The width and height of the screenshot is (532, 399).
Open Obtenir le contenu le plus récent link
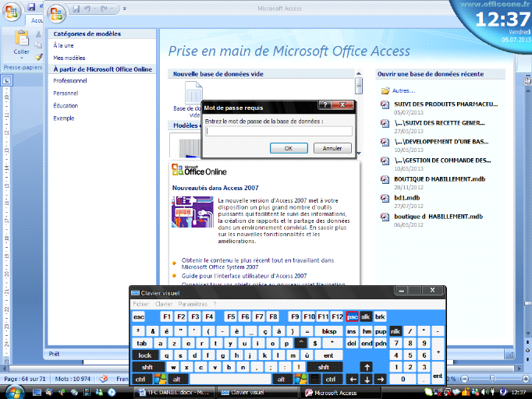[x=257, y=263]
